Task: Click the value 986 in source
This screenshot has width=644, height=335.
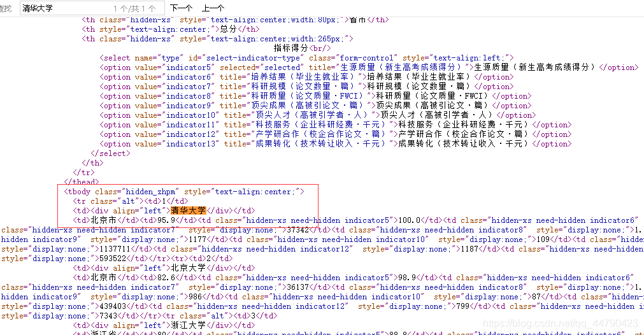Action: pos(195,297)
